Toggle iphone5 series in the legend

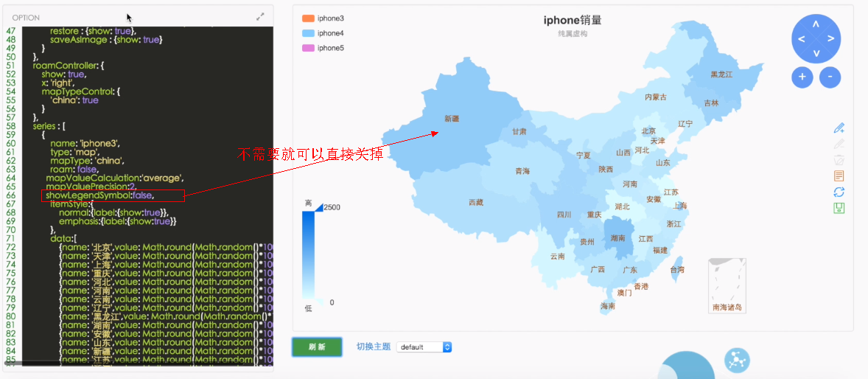(x=323, y=48)
